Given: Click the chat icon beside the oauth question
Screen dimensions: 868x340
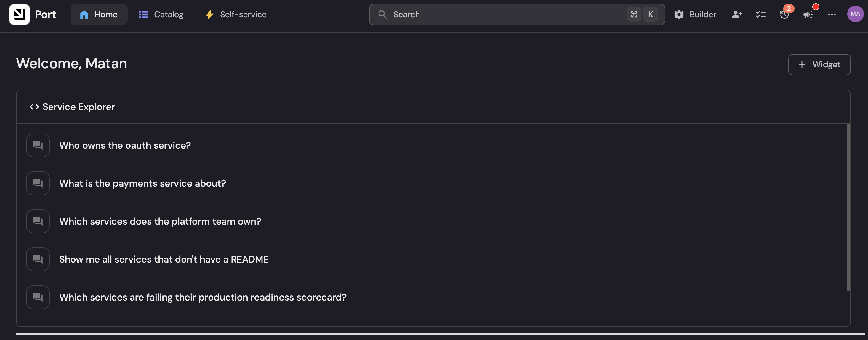Looking at the screenshot, I should 38,145.
